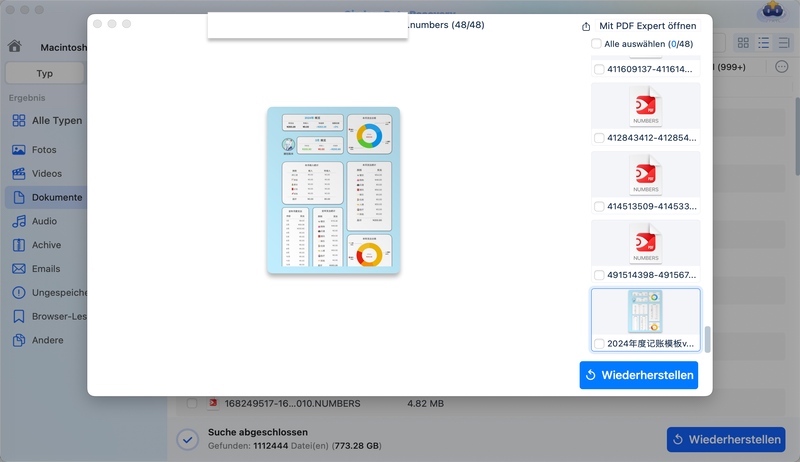
Task: Check the 2024年度记账模板 file checkbox
Action: (x=599, y=344)
